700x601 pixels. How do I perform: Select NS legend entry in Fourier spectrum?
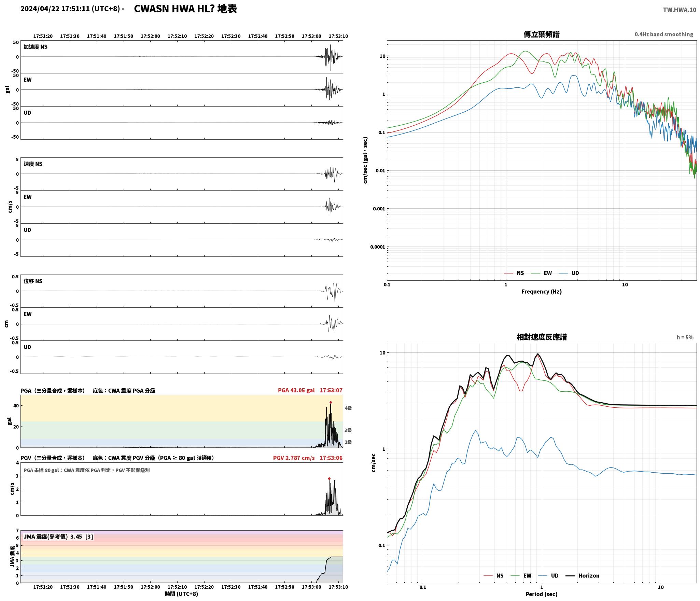coord(514,273)
